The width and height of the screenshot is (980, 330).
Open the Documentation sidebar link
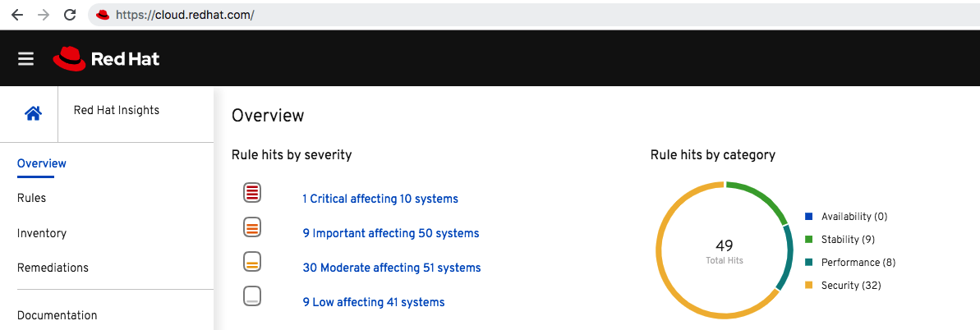point(57,315)
